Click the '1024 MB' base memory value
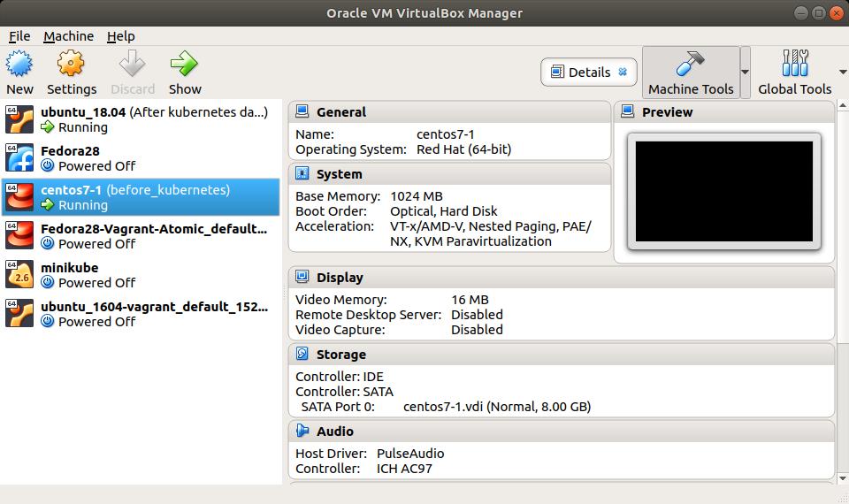Screen dimensions: 849x504 417,196
